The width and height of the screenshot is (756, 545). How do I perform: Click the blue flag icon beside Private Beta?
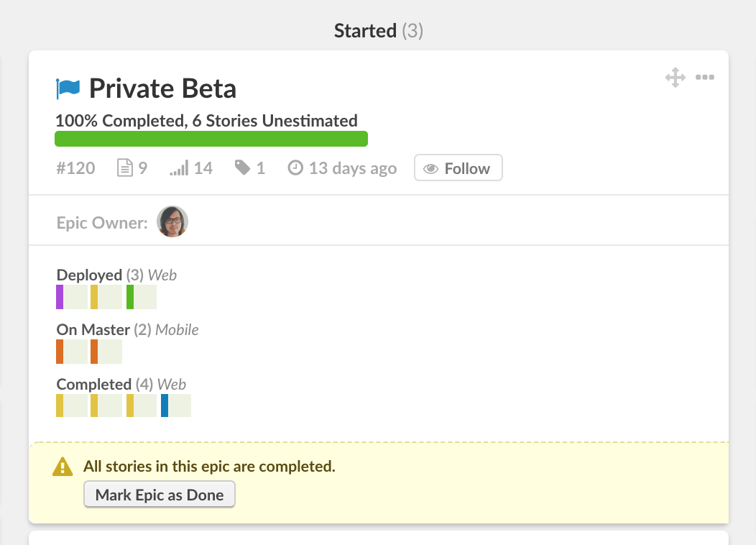[68, 88]
